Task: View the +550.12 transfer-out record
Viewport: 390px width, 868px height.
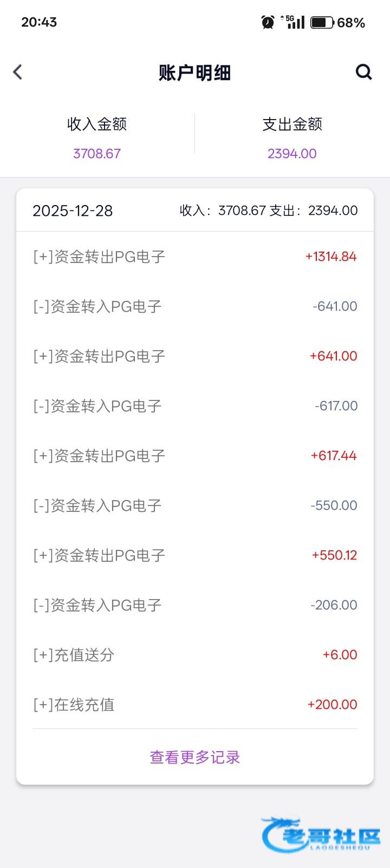Action: click(x=195, y=555)
